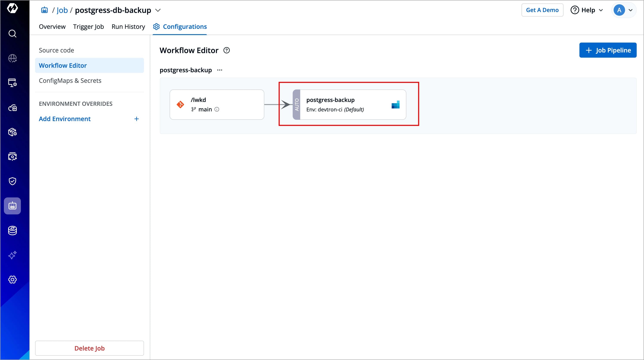Select the Jobs robot sidebar icon
Viewport: 644px width, 360px height.
click(x=12, y=206)
